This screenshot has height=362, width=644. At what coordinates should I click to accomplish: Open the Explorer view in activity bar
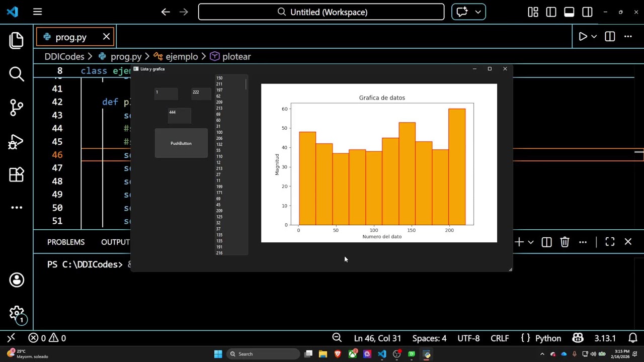(17, 40)
